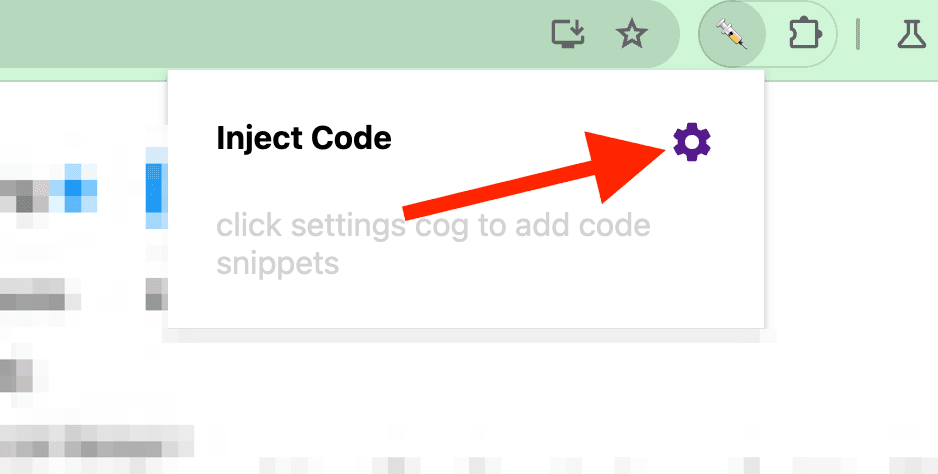The height and width of the screenshot is (474, 938).
Task: Open the Extensions puzzle piece menu
Action: coord(805,34)
